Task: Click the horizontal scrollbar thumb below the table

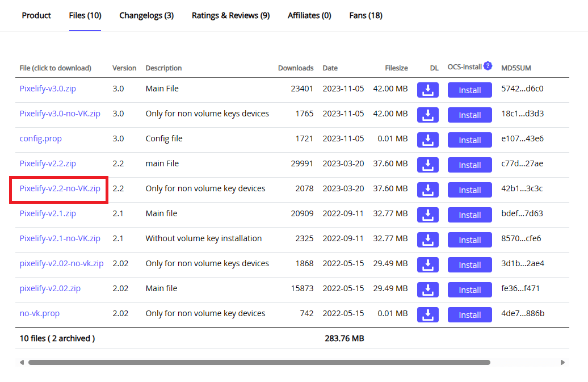Action: point(259,363)
